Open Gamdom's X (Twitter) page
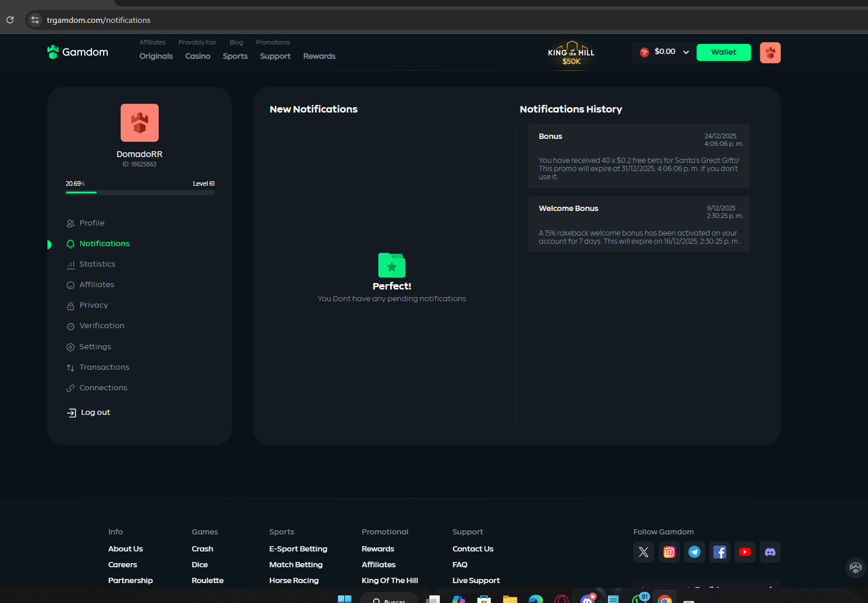 pyautogui.click(x=644, y=552)
